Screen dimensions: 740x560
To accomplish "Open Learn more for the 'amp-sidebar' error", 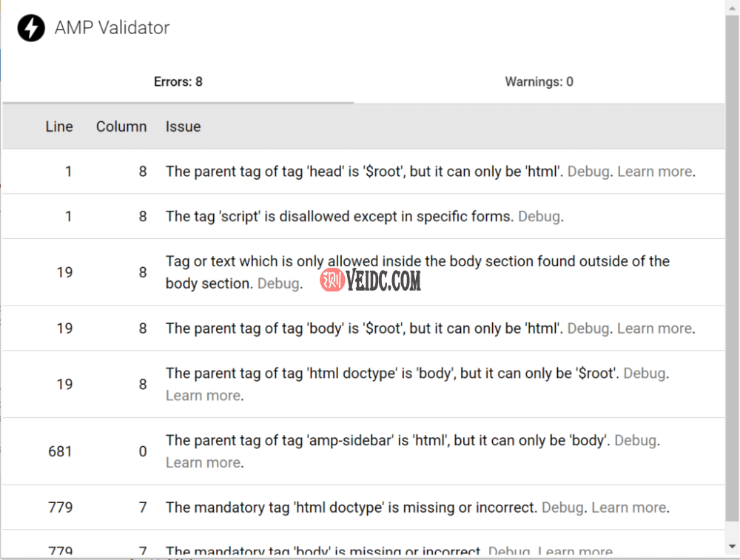I will coord(202,463).
